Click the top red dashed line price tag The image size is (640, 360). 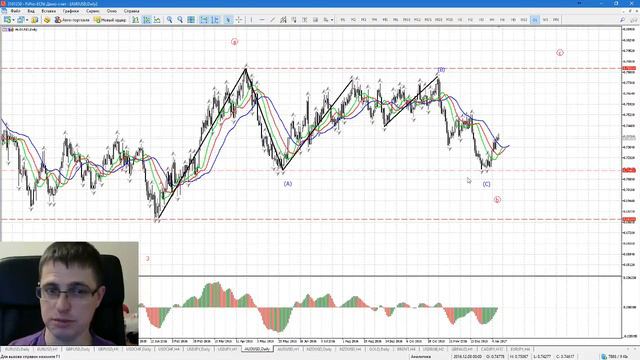tap(629, 68)
